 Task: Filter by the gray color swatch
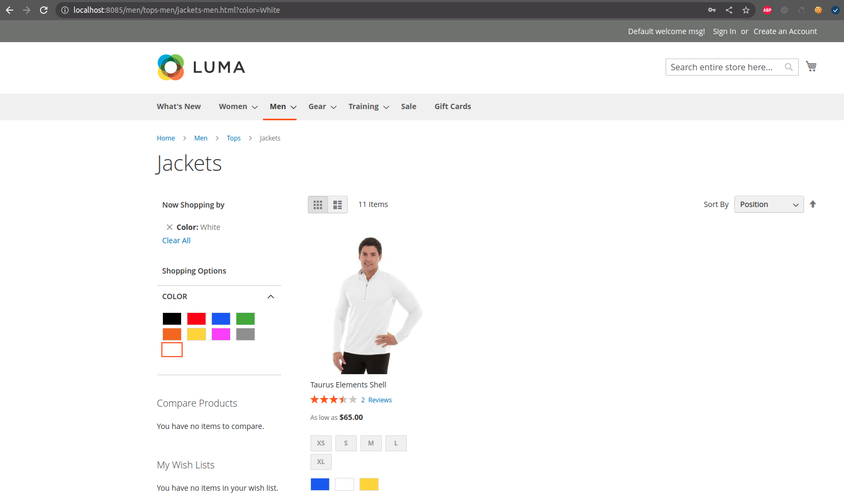(245, 334)
